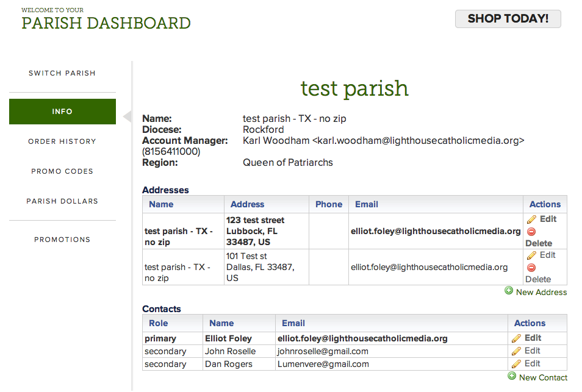Image resolution: width=582 pixels, height=392 pixels.
Task: Click the New Address link text
Action: [x=541, y=292]
